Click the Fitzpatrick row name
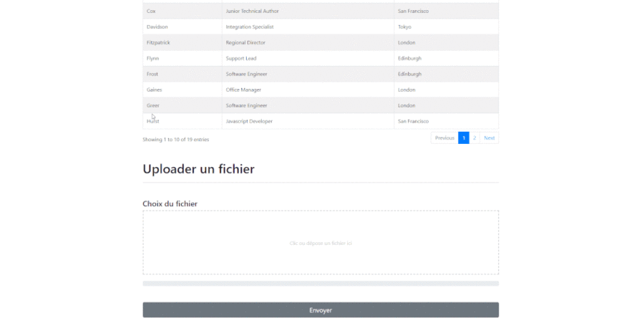The image size is (644, 323). [x=158, y=43]
